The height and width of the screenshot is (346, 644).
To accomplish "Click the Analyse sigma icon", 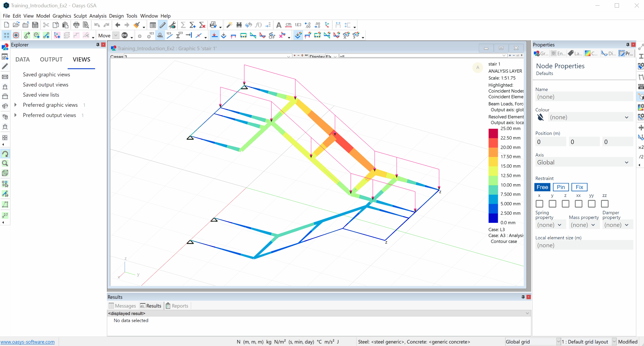I will pos(183,25).
